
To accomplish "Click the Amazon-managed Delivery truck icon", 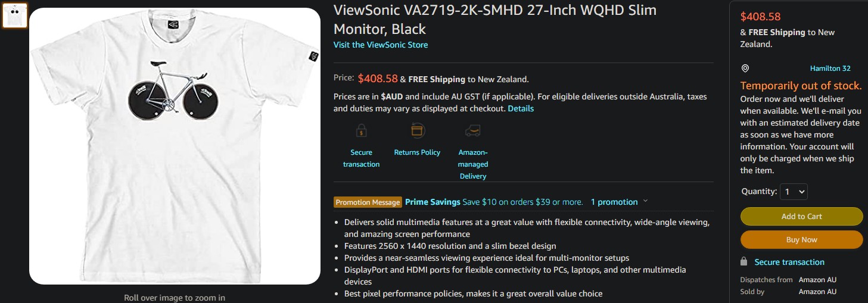I will point(473,130).
